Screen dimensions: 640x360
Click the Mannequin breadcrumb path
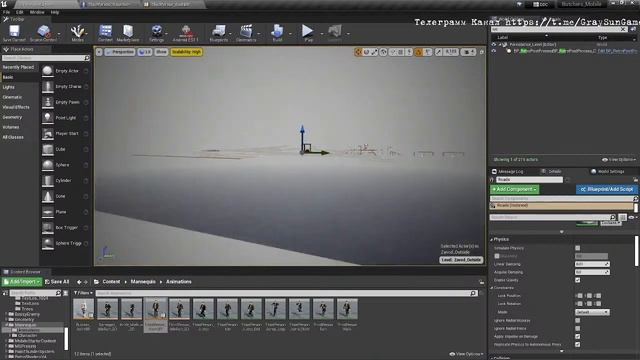click(143, 282)
